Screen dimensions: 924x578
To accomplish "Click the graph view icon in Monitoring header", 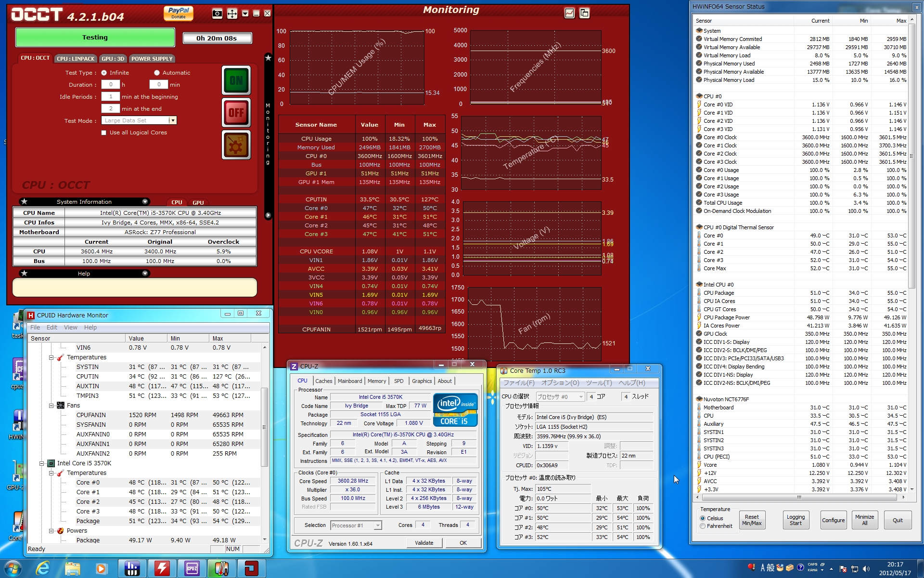I will tap(569, 13).
